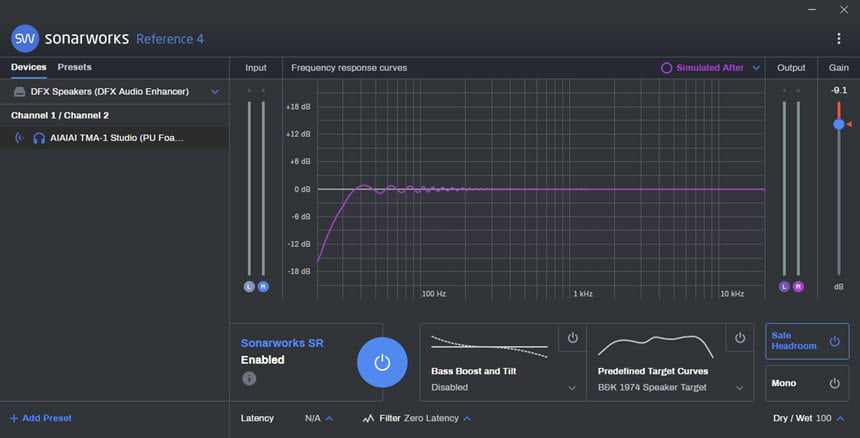Screen dimensions: 860x438
Task: Click the DFX Speakers device icon
Action: 20,92
